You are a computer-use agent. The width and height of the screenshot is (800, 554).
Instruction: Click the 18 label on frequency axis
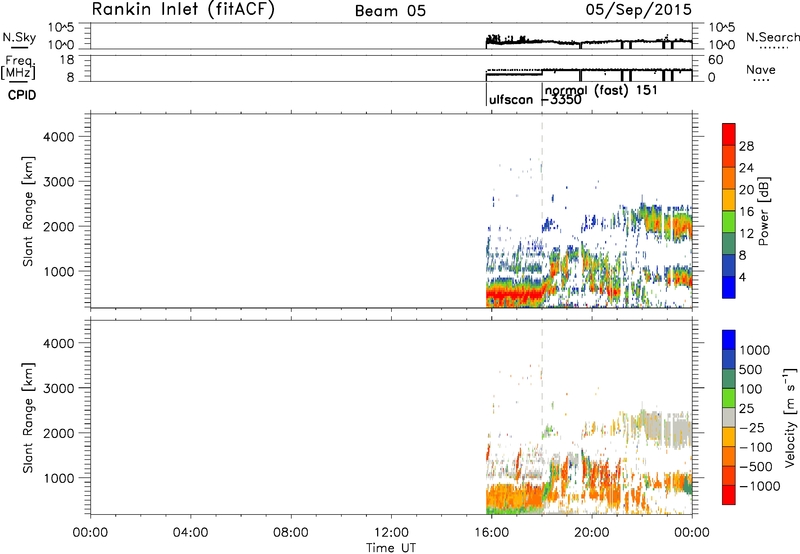(67, 60)
